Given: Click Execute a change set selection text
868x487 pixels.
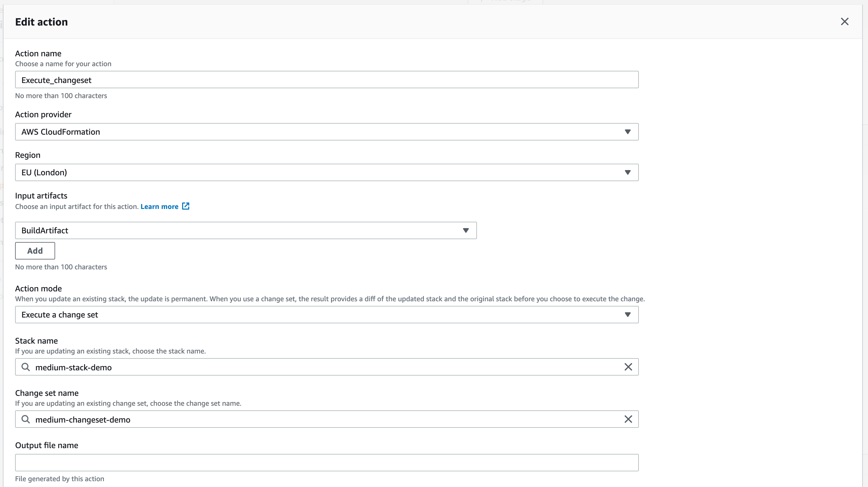Looking at the screenshot, I should pyautogui.click(x=60, y=315).
